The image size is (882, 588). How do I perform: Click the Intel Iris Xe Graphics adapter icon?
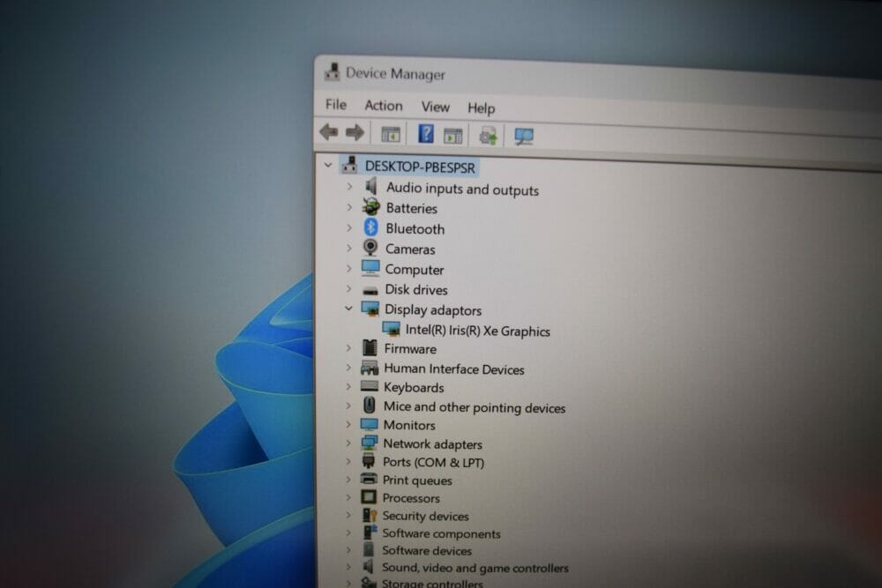(391, 329)
